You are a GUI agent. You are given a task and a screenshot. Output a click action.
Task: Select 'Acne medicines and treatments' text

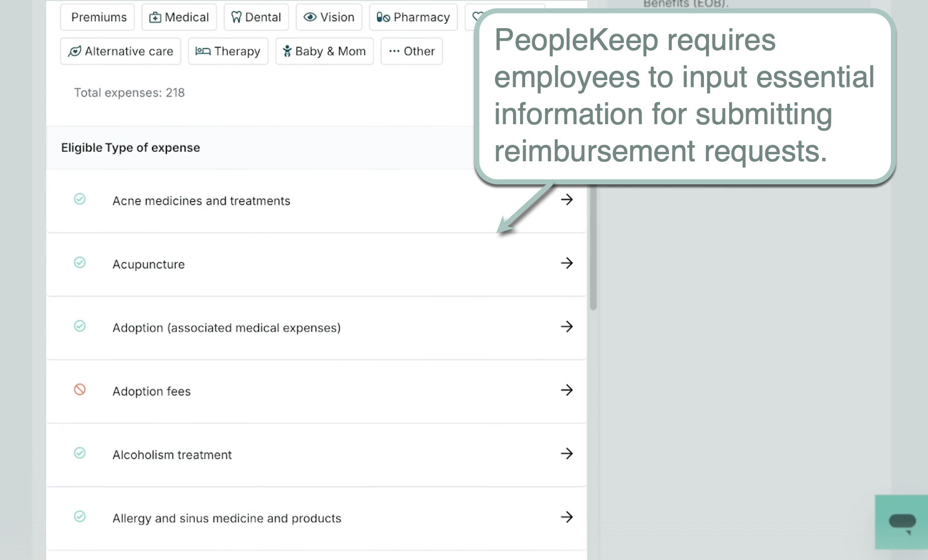201,201
